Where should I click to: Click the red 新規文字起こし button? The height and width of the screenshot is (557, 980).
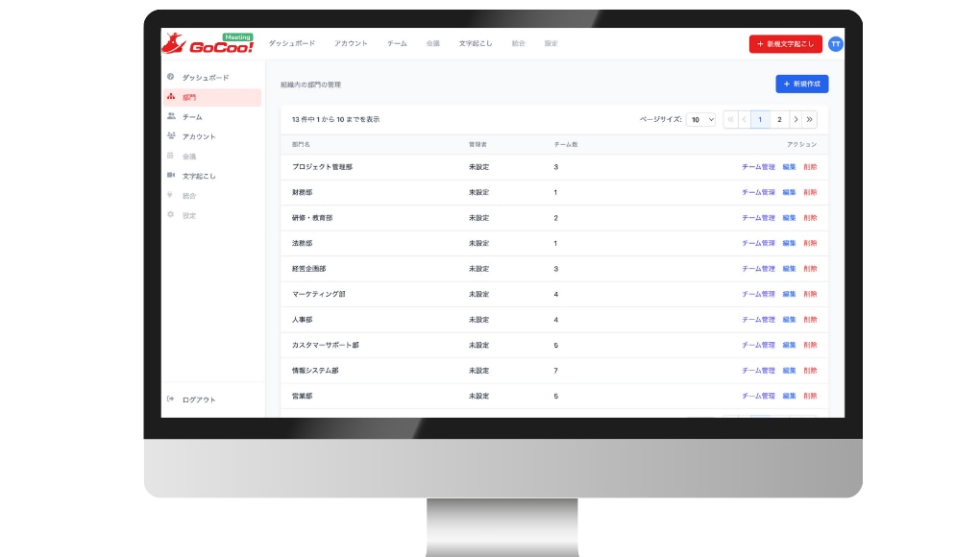786,44
